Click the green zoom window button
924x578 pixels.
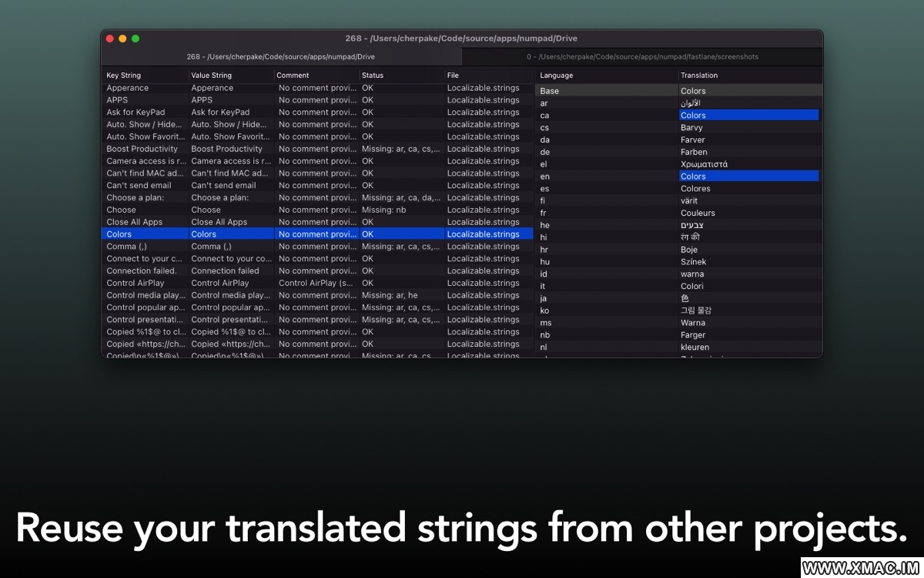(136, 39)
